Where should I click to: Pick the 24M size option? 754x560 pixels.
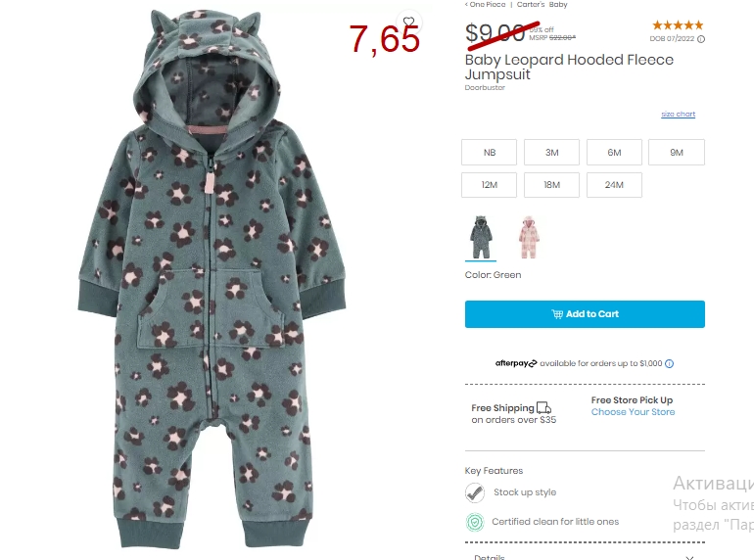pos(614,185)
